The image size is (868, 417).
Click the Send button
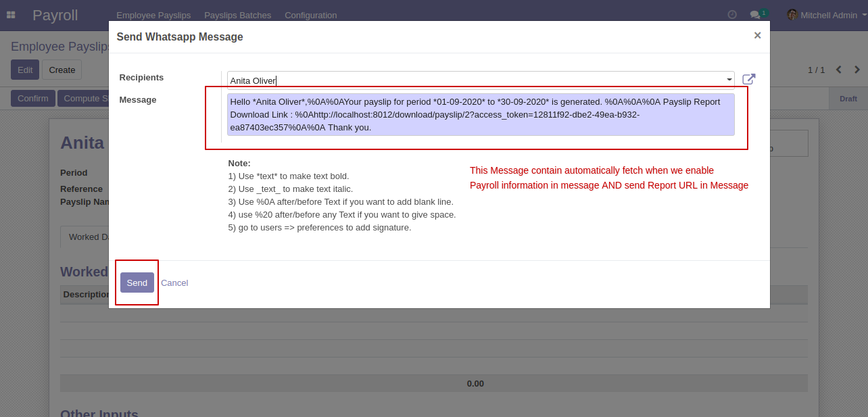coord(137,283)
